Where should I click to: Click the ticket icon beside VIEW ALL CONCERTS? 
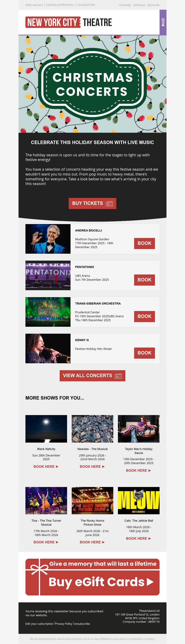tap(118, 376)
